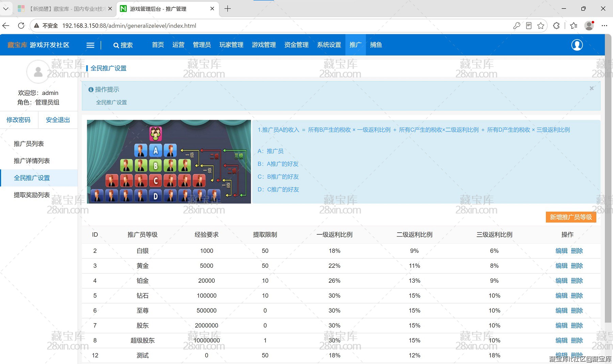Reload the page with refresh icon
This screenshot has width=613, height=364.
[x=21, y=26]
